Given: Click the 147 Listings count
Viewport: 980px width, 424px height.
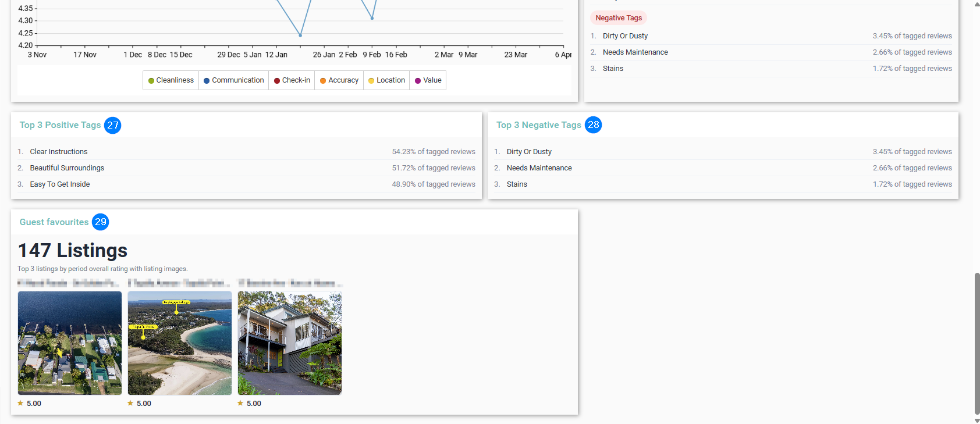Looking at the screenshot, I should (x=73, y=251).
